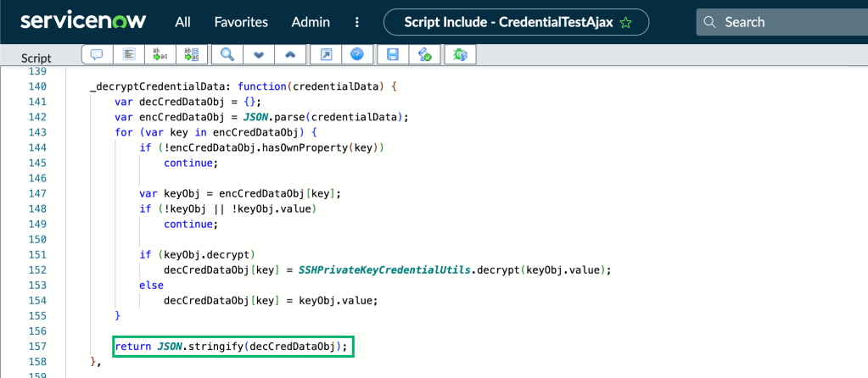Click the Script field label

pos(36,58)
